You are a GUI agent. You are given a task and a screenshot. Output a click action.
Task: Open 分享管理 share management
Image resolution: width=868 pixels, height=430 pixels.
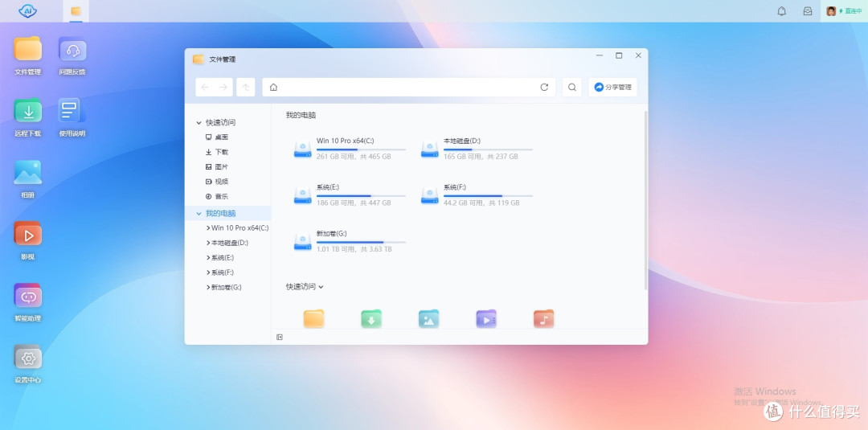click(x=612, y=87)
